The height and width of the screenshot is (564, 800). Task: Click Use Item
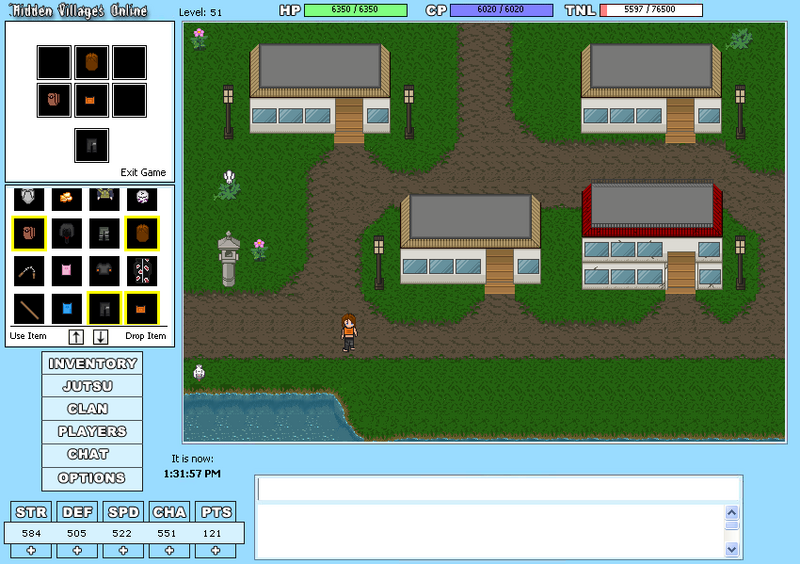[x=30, y=336]
